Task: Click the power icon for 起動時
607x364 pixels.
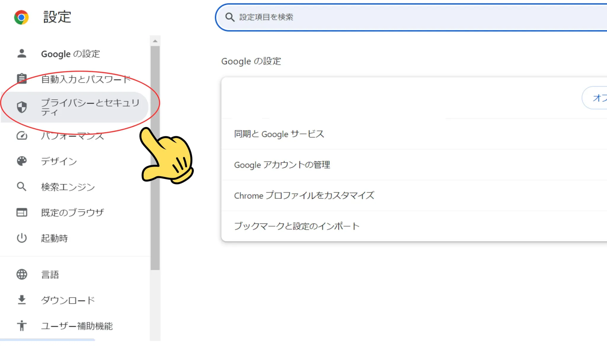Action: click(22, 238)
